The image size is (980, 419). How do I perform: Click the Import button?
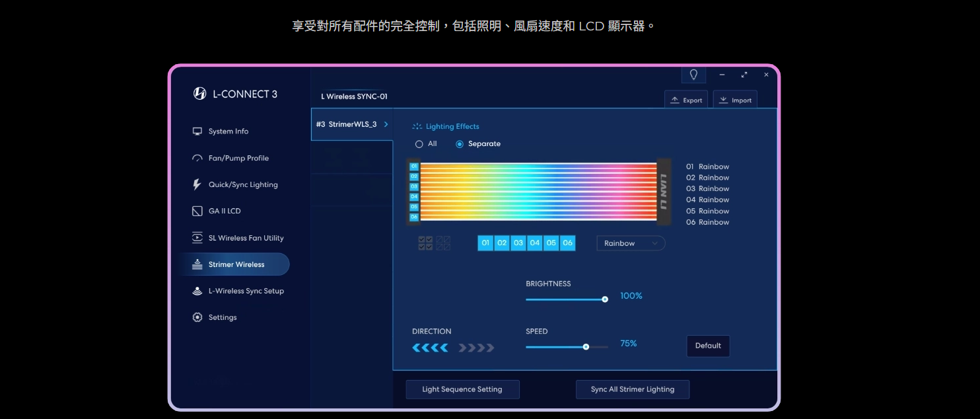coord(735,100)
